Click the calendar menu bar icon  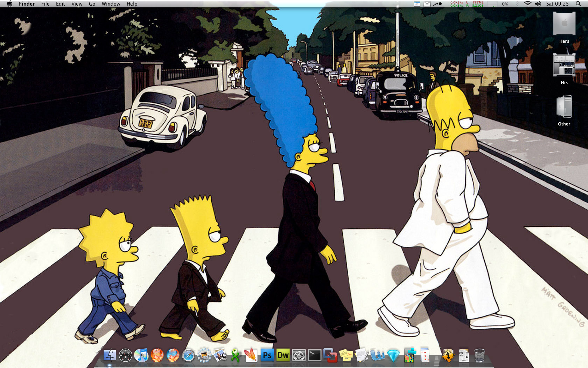pos(417,4)
